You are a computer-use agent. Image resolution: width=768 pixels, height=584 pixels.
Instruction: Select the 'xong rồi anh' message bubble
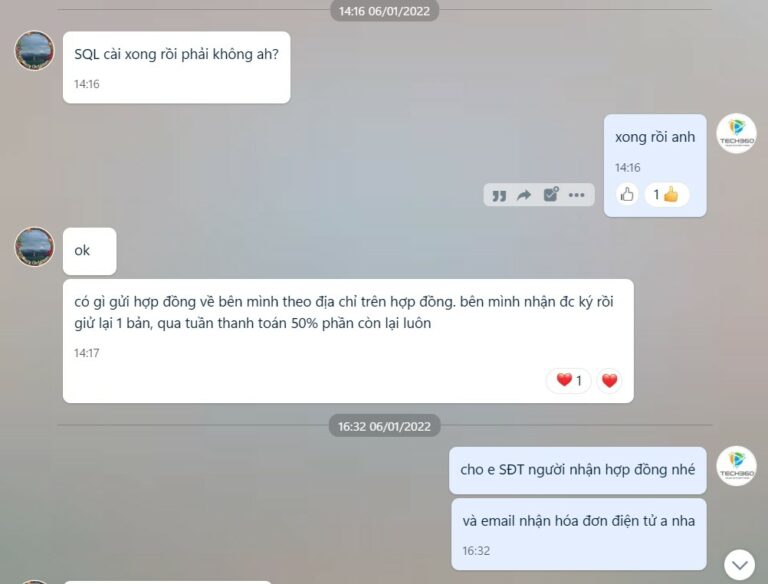[655, 166]
